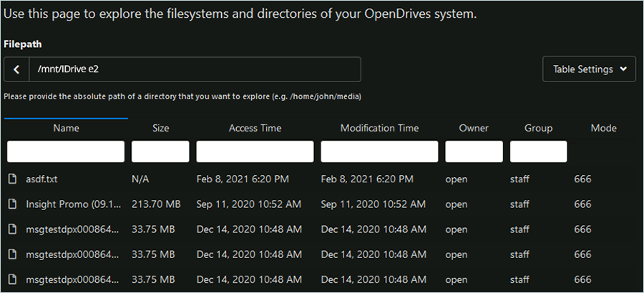
Task: Click the 213.70 MB size value
Action: coord(156,204)
